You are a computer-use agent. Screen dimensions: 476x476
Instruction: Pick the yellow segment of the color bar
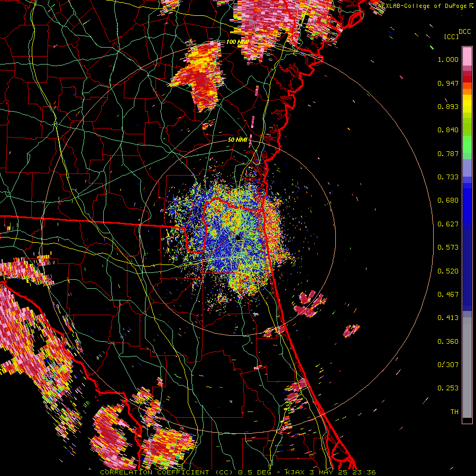click(x=467, y=104)
